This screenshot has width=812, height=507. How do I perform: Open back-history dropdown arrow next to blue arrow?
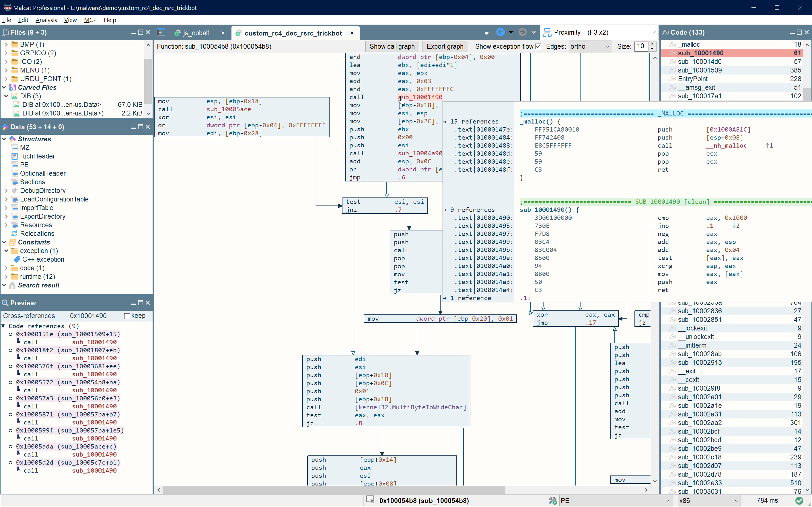click(x=511, y=32)
